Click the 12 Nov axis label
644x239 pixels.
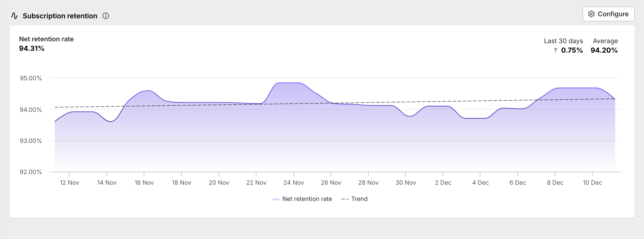70,183
